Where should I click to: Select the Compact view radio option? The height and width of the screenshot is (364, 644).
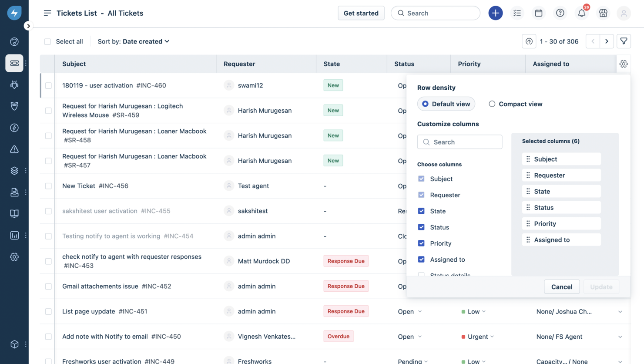tap(492, 104)
